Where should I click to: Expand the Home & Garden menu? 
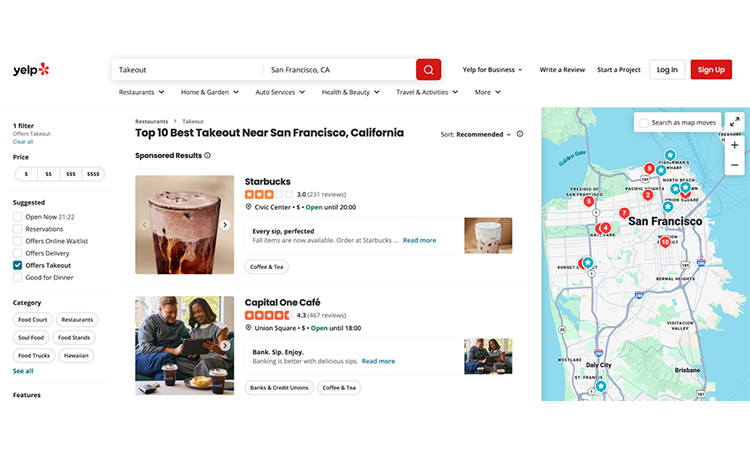point(209,92)
